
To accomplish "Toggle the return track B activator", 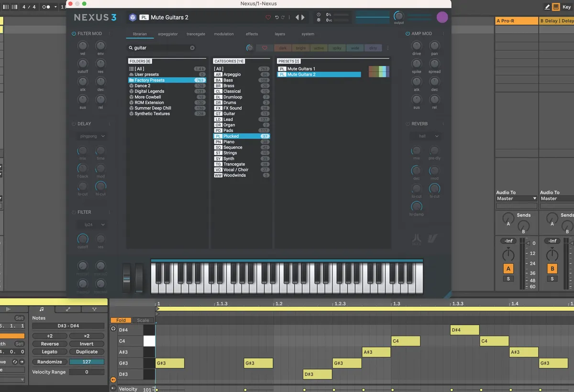I will pyautogui.click(x=552, y=269).
